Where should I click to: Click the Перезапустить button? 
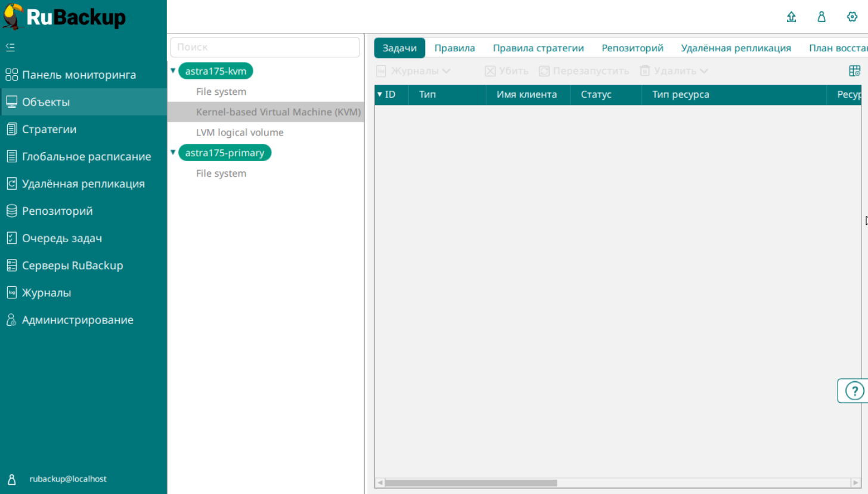(584, 71)
